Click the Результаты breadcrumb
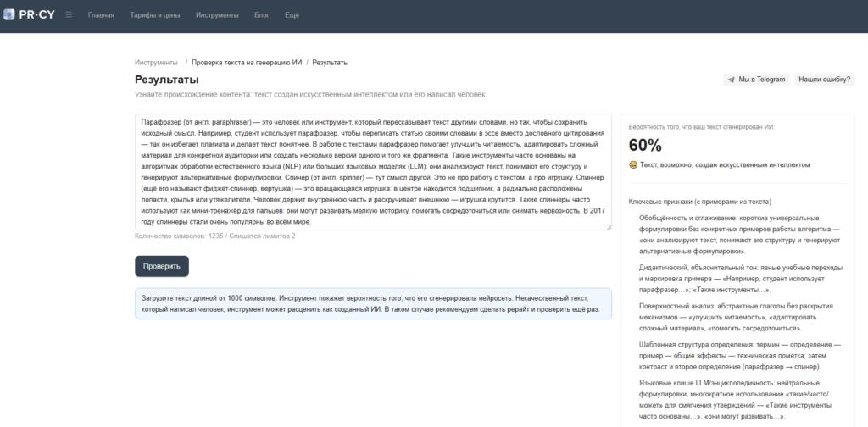Viewport: 868px width, 427px height. point(331,63)
